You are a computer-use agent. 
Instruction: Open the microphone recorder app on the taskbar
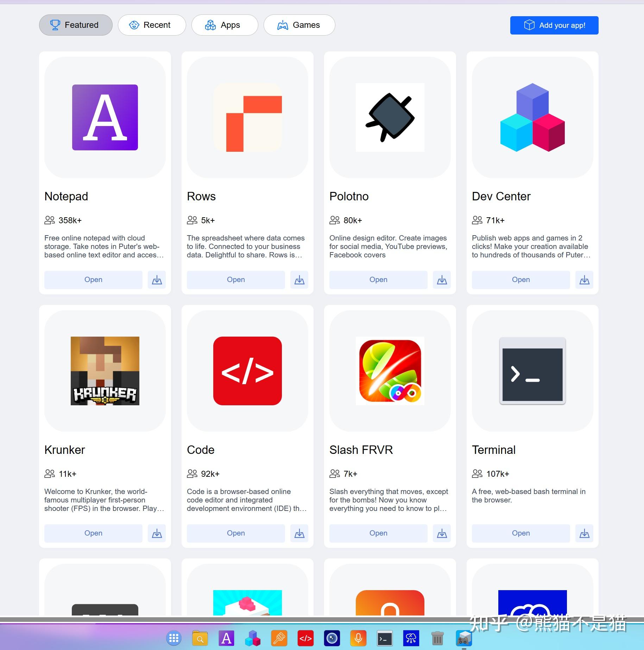click(x=358, y=638)
